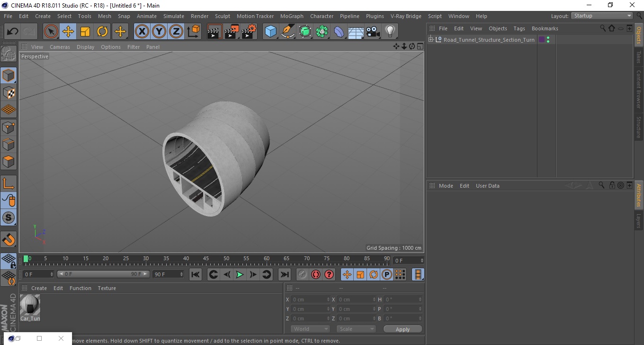Viewport: 644px width, 345px height.
Task: Select the Live Selection tool
Action: (51, 32)
